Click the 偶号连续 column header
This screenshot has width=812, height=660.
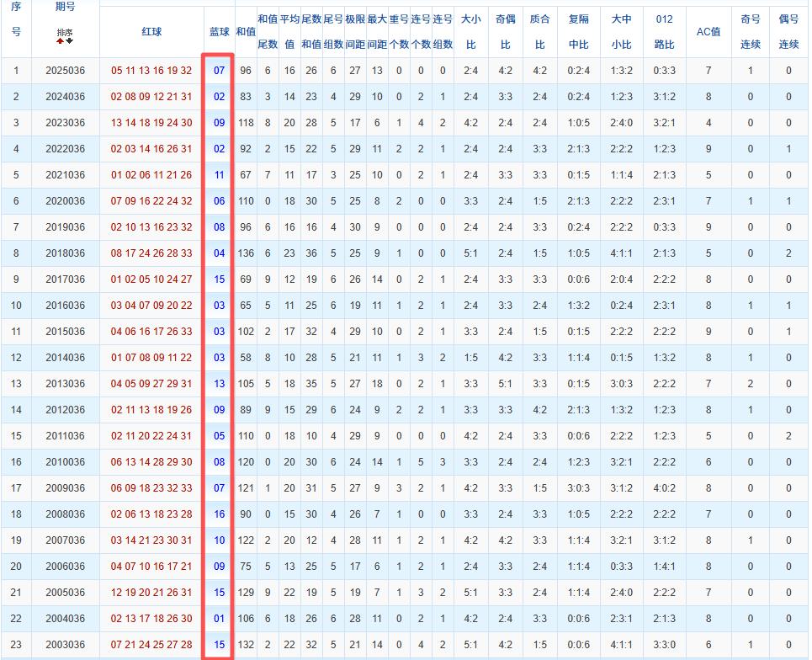click(788, 31)
